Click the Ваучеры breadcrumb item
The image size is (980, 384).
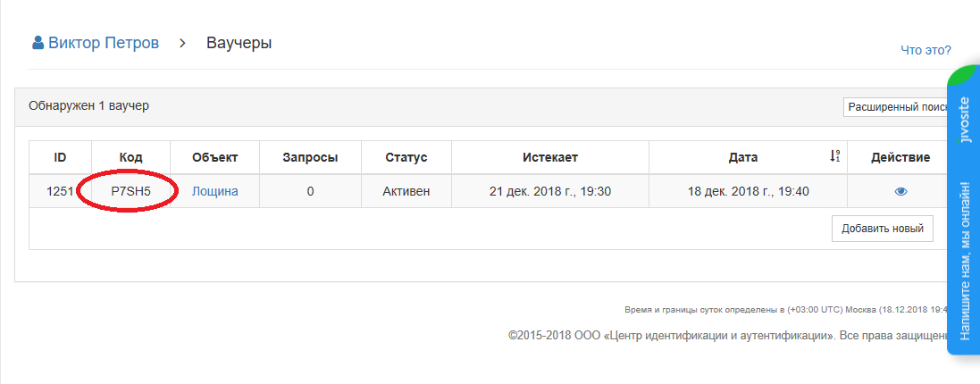[x=239, y=43]
